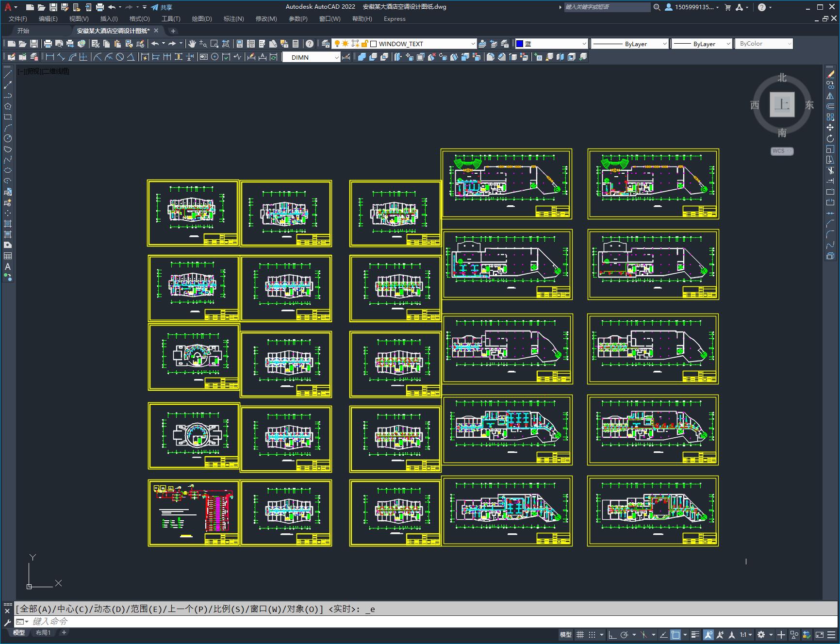Select the Trim tool
The width and height of the screenshot is (840, 644).
(x=830, y=170)
